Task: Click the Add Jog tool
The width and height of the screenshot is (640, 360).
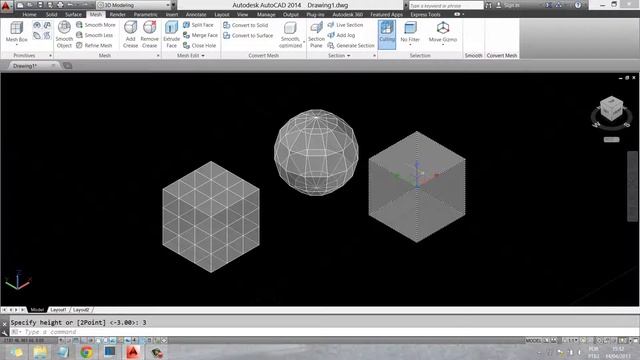Action: point(341,35)
